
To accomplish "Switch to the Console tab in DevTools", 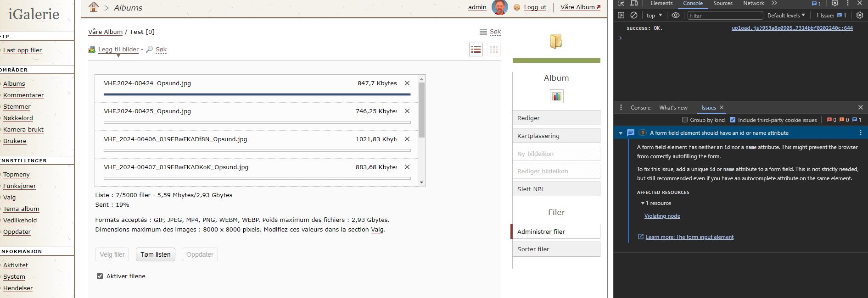I will [693, 3].
